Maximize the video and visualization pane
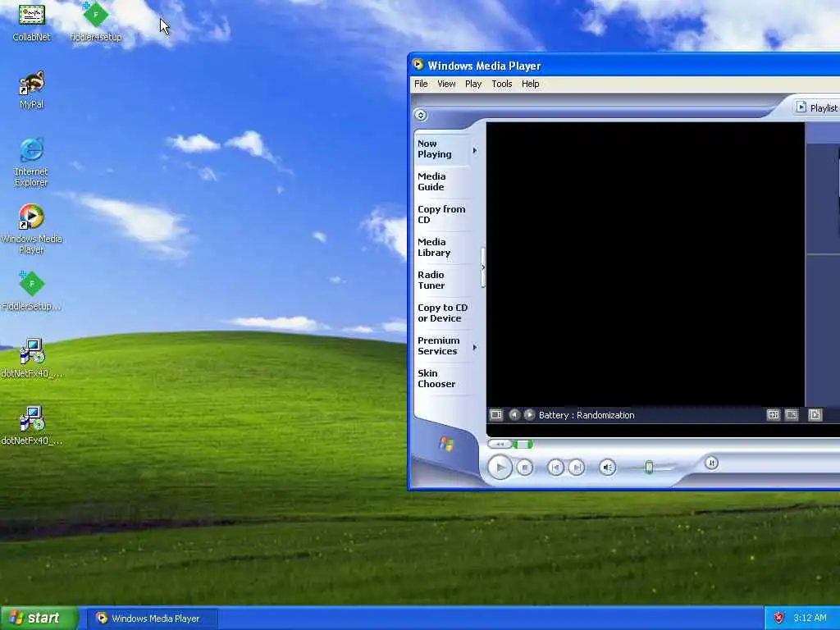 pyautogui.click(x=773, y=414)
